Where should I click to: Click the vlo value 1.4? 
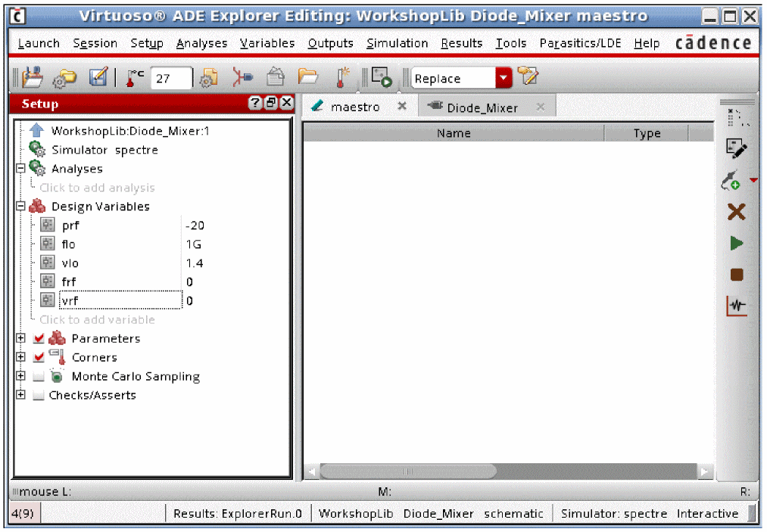(194, 263)
